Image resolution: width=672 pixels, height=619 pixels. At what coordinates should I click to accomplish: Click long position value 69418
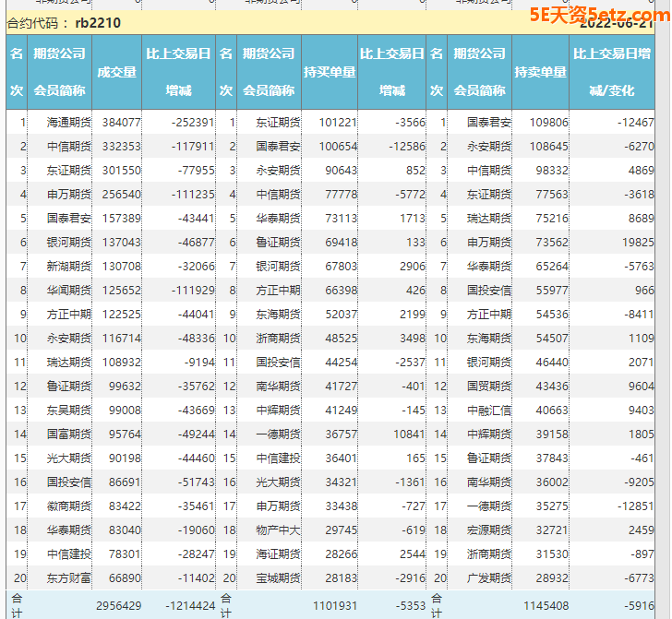[x=341, y=243]
